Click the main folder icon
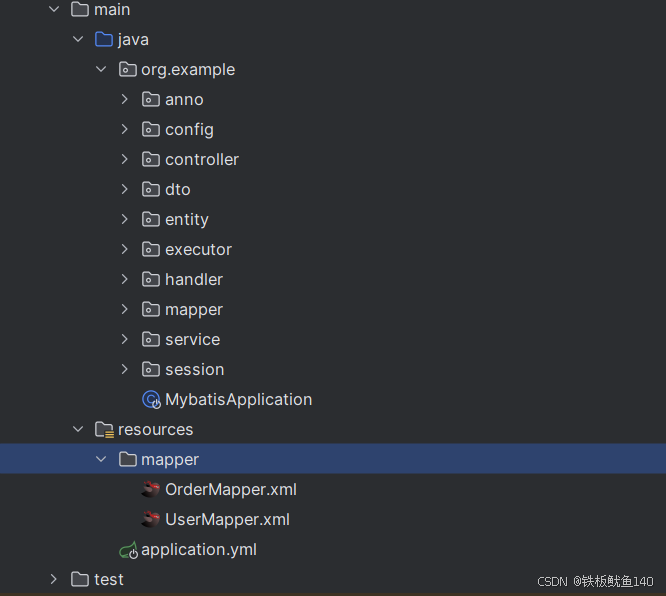This screenshot has width=666, height=596. [x=80, y=9]
